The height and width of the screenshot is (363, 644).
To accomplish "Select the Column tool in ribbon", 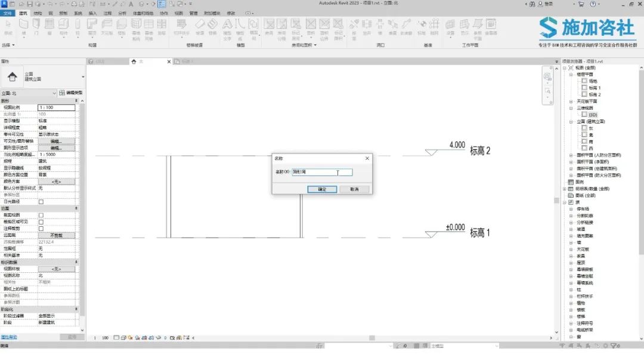I will 77,27.
